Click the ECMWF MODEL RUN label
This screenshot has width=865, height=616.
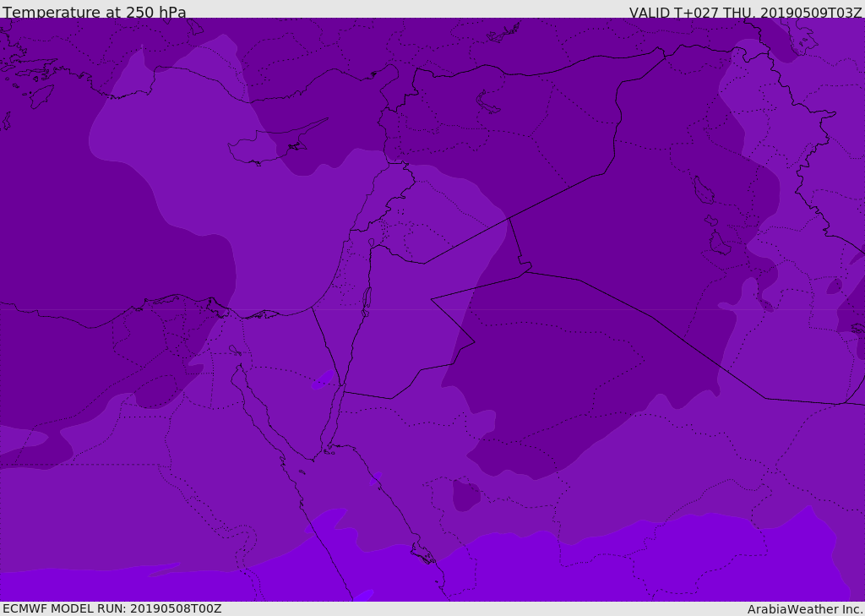click(112, 608)
